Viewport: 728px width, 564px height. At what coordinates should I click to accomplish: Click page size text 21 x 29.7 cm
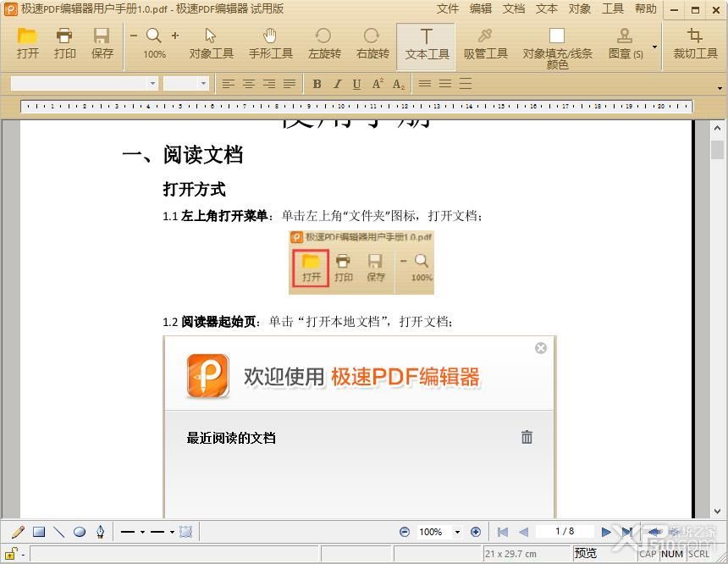pyautogui.click(x=510, y=554)
